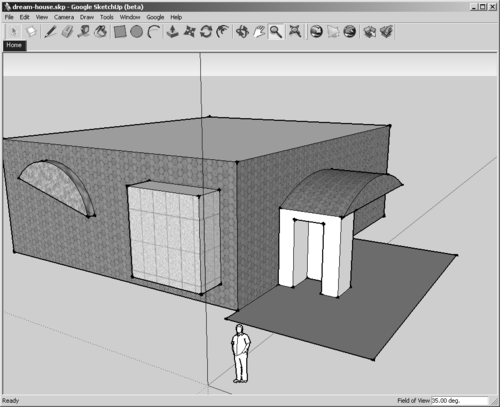Open the View menu
The height and width of the screenshot is (407, 500).
coord(42,17)
